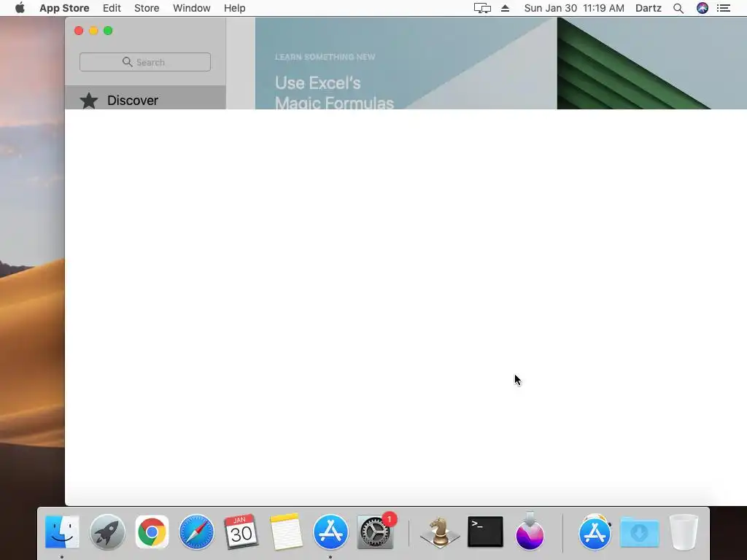Close the App Store window
The image size is (747, 560).
coord(79,31)
